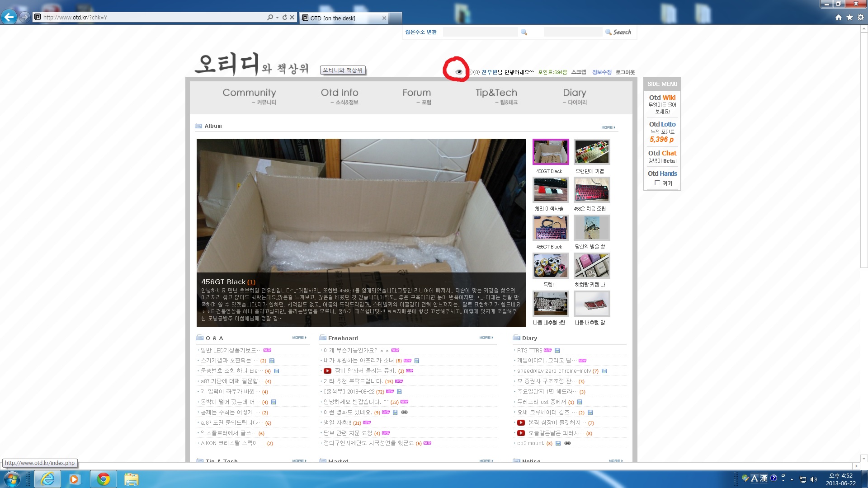This screenshot has width=868, height=488.
Task: Open Windows Media Player taskbar icon
Action: 75,479
